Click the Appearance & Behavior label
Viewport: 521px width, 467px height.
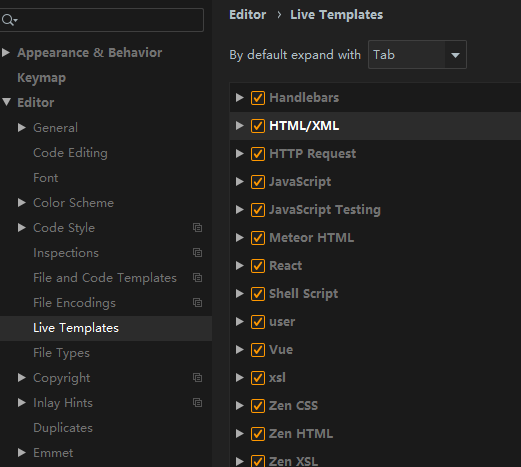point(89,53)
